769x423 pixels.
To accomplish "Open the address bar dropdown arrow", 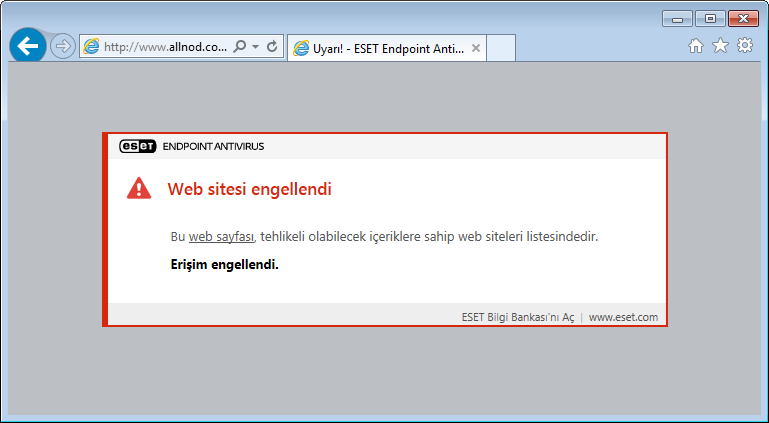I will 256,47.
